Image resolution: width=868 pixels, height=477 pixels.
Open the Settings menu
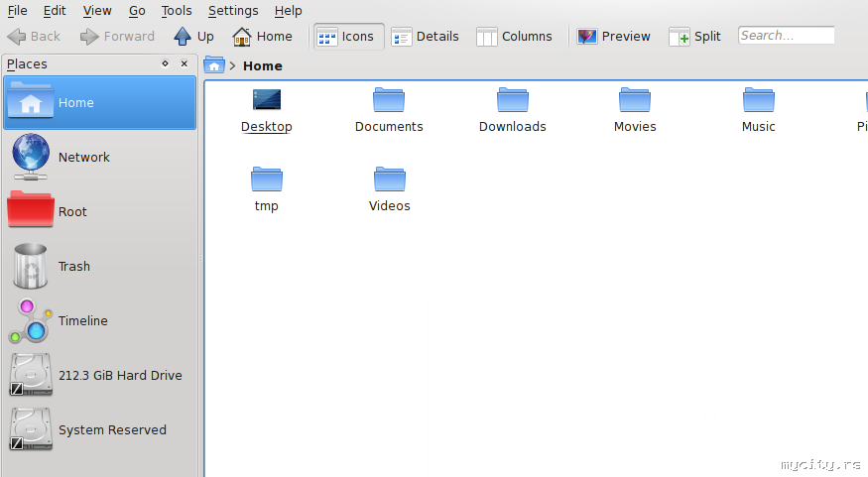pos(233,11)
